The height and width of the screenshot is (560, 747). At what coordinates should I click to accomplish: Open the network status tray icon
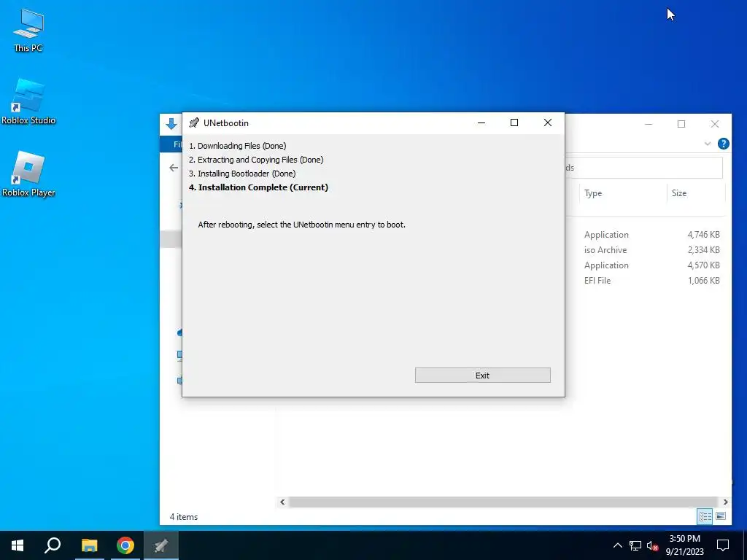pos(635,545)
